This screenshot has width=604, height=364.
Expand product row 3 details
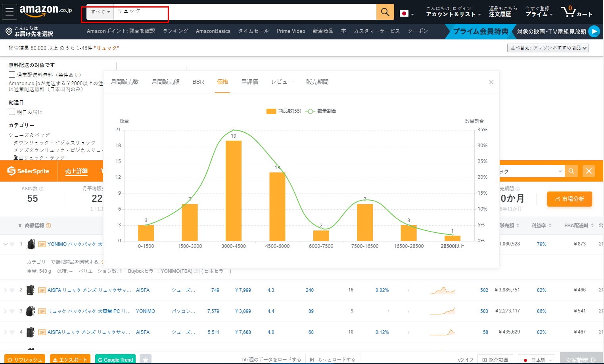point(6,311)
